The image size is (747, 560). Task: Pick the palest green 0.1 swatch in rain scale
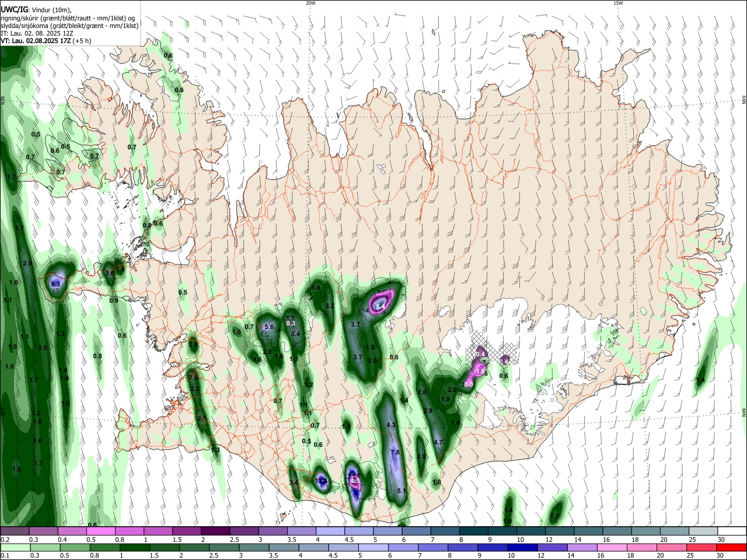15,548
